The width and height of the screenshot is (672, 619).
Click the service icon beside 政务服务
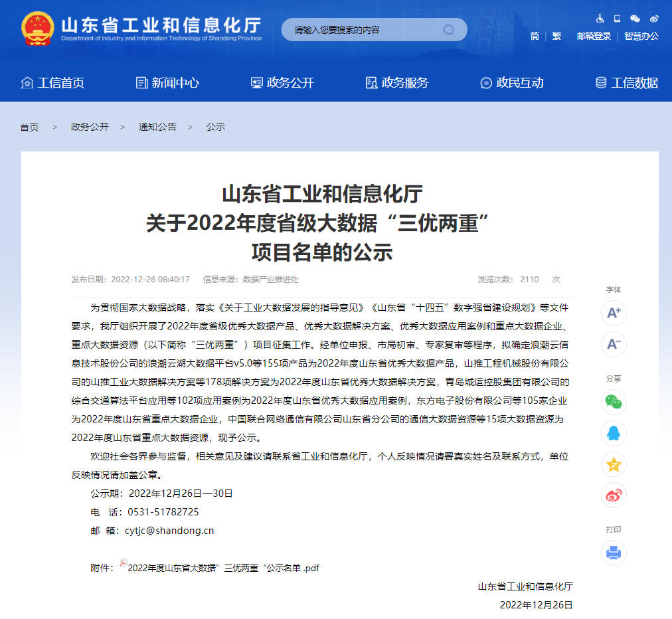click(371, 83)
